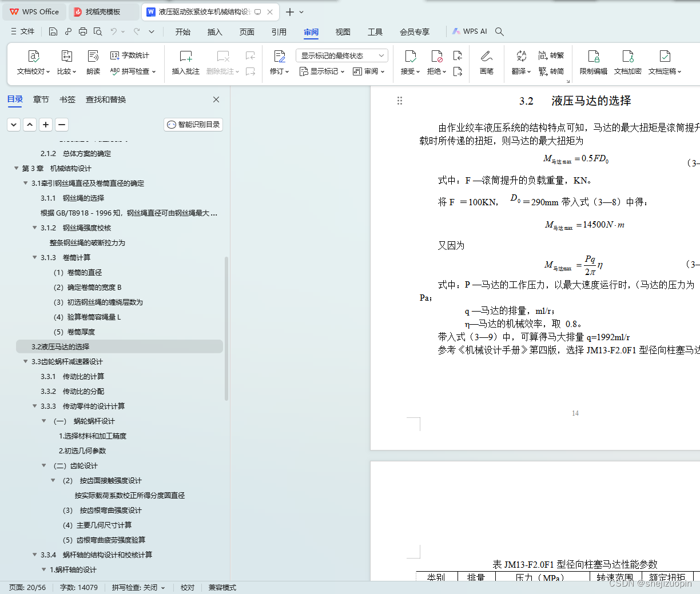Image resolution: width=700 pixels, height=594 pixels.
Task: Click the plus icon to promote heading level
Action: click(46, 124)
